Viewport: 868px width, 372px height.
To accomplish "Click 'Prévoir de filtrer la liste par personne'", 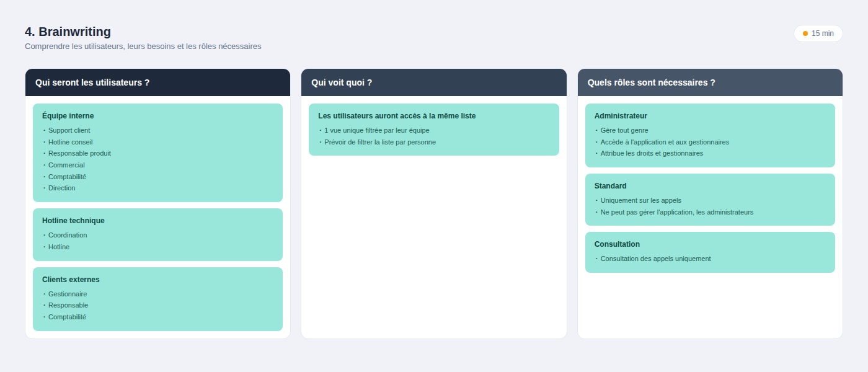I will (380, 142).
